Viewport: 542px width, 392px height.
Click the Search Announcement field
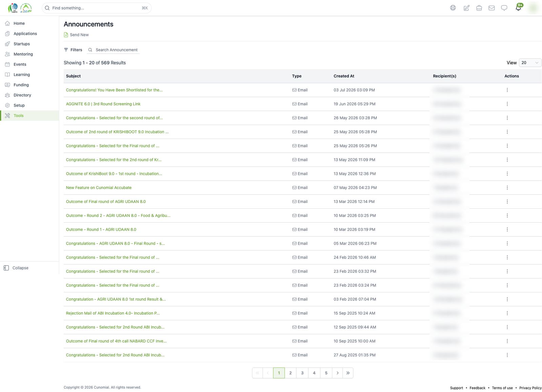pyautogui.click(x=113, y=50)
